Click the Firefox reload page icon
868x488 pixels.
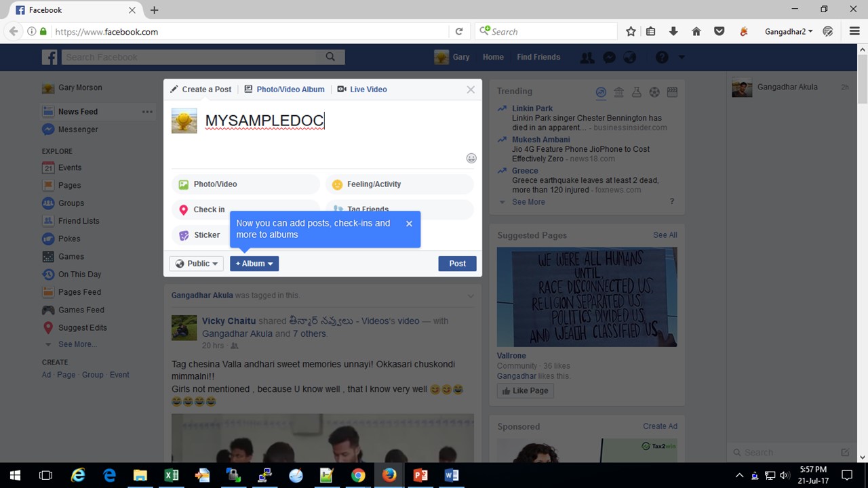click(x=459, y=32)
